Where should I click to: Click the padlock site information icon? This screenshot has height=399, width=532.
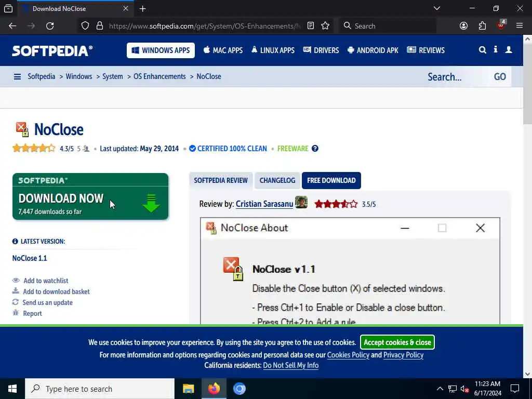pyautogui.click(x=99, y=26)
